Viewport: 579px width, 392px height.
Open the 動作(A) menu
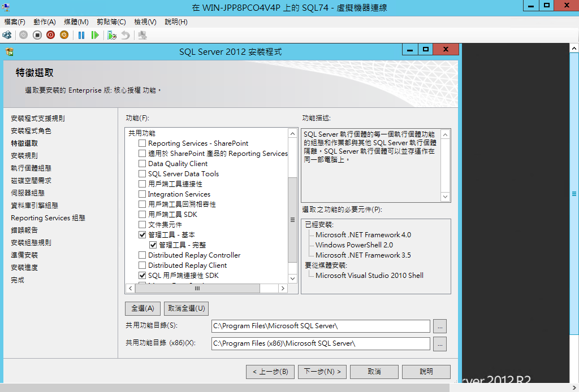pos(45,22)
